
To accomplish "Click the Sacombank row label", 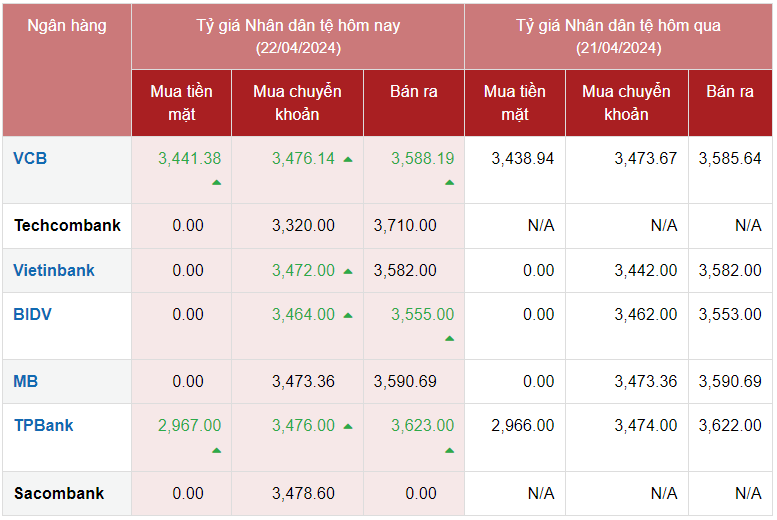I will click(59, 493).
